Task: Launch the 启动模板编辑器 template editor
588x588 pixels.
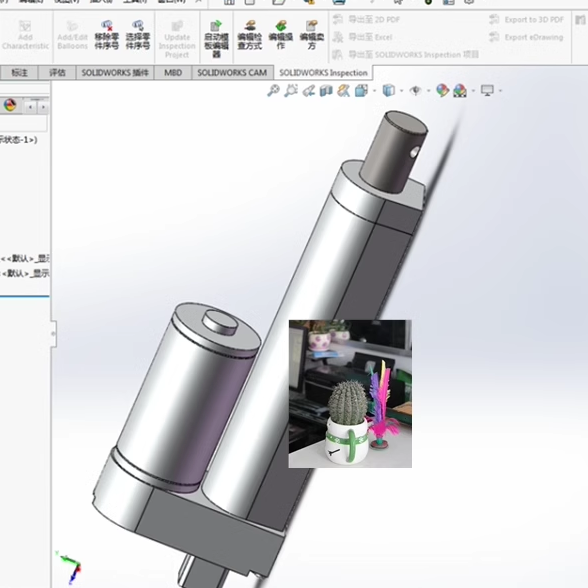Action: click(216, 39)
